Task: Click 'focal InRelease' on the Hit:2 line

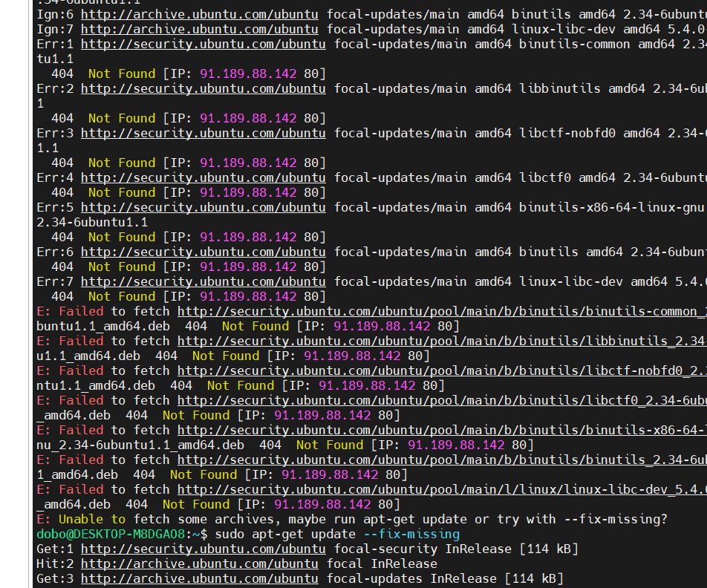Action: [382, 564]
